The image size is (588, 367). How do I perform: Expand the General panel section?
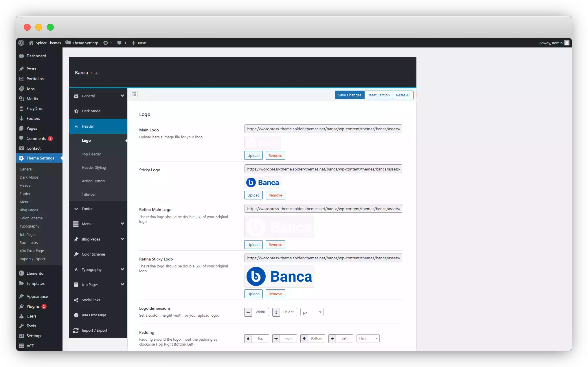tap(98, 96)
